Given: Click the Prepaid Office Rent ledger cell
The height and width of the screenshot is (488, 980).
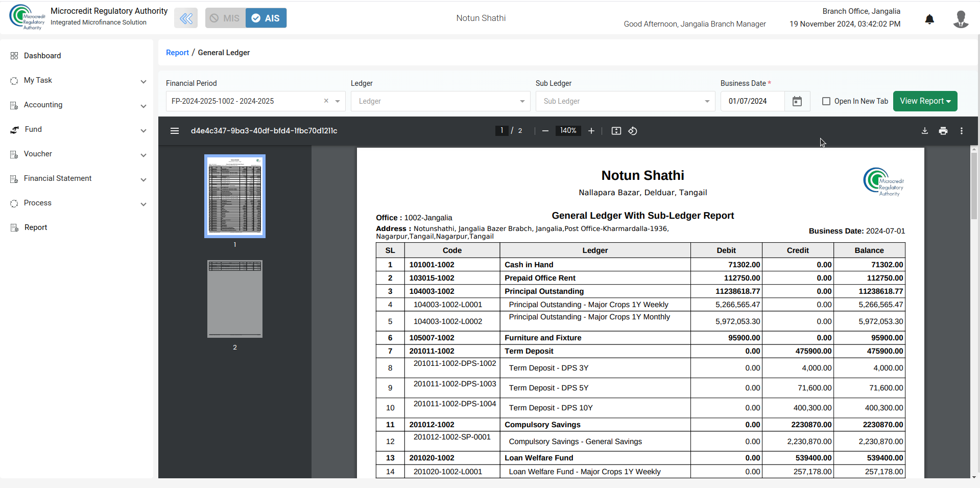Looking at the screenshot, I should point(595,278).
